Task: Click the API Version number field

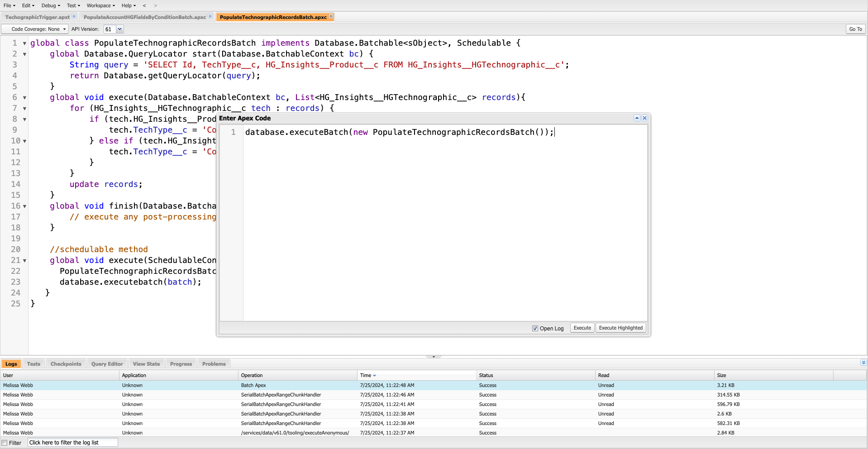Action: click(110, 29)
